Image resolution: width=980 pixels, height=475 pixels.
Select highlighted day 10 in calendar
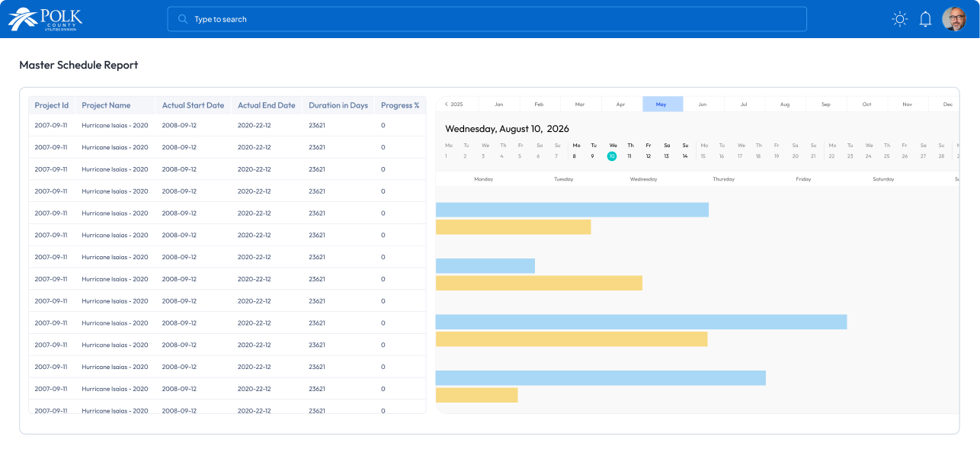(x=612, y=156)
